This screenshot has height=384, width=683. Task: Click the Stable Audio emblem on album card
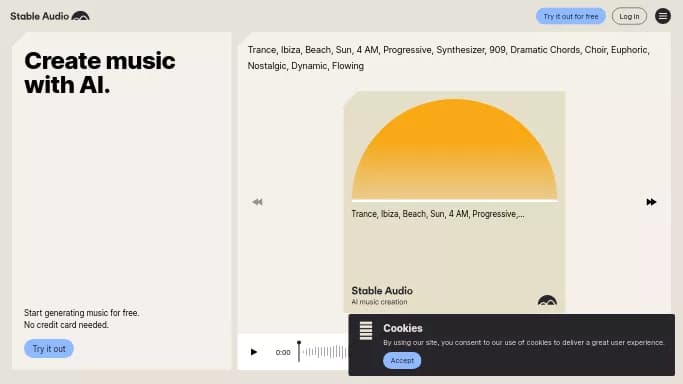click(547, 300)
